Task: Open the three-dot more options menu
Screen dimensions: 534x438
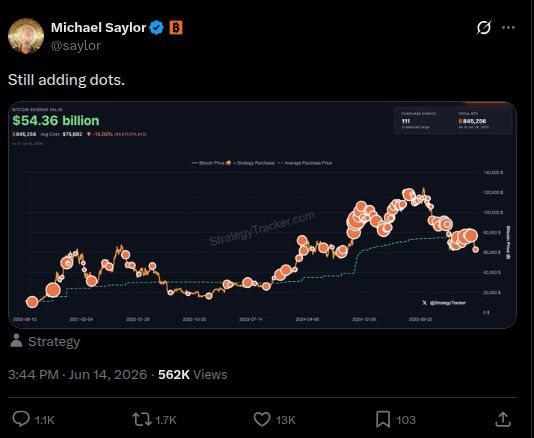Action: tap(508, 28)
